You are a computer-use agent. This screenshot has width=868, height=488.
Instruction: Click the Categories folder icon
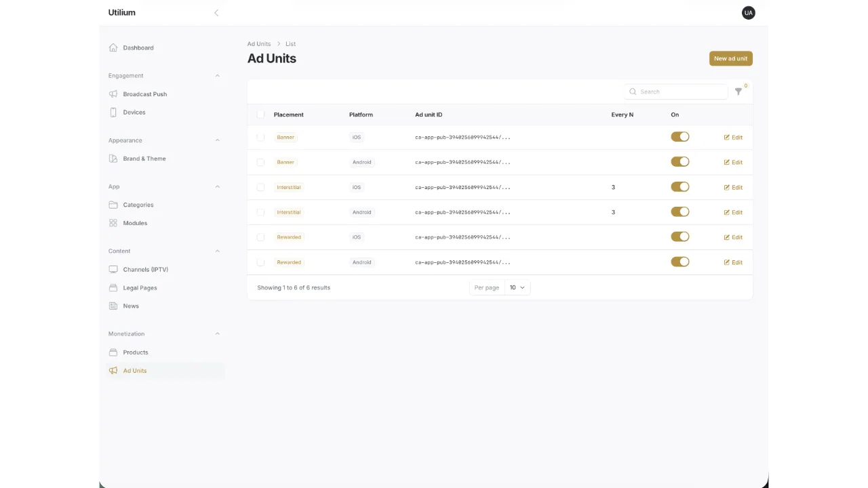[x=113, y=205]
